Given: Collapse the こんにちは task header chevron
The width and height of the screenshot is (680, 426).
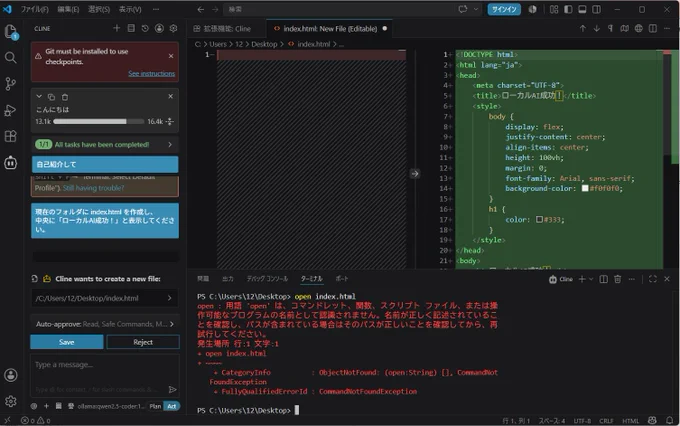Looking at the screenshot, I should (39, 96).
